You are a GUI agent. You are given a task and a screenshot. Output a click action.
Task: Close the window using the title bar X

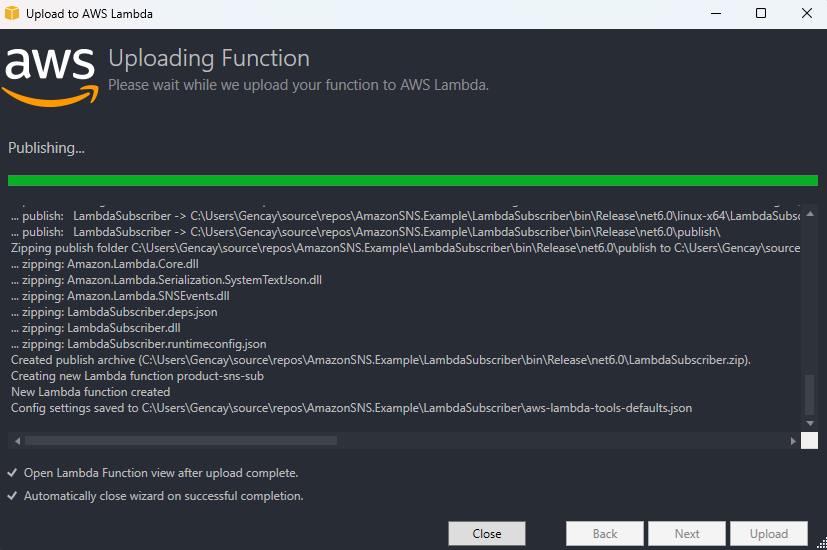[807, 14]
